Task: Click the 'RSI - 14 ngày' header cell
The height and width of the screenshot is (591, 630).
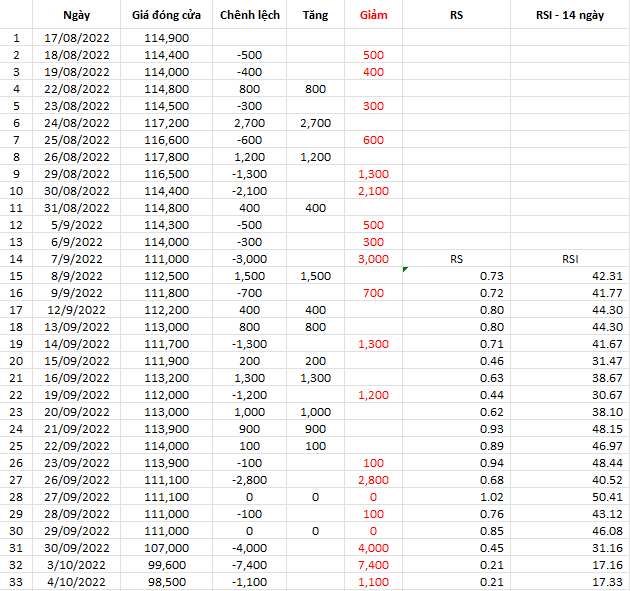Action: 570,15
